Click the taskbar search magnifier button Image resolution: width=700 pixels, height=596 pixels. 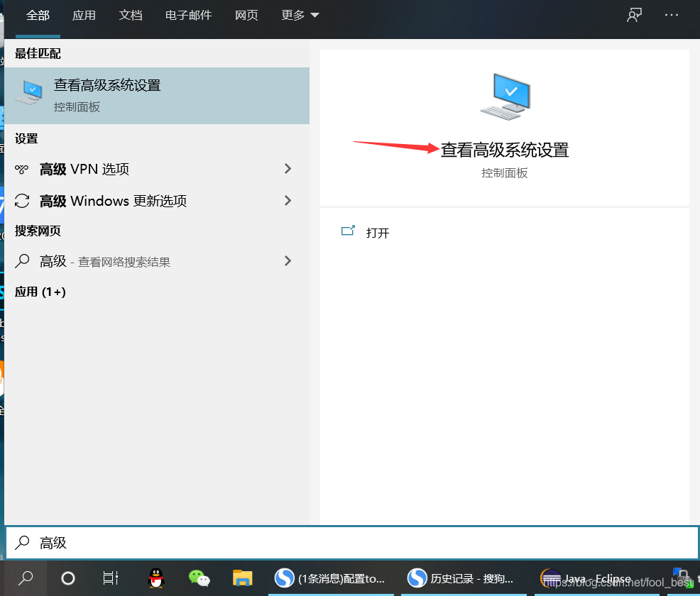coord(25,578)
